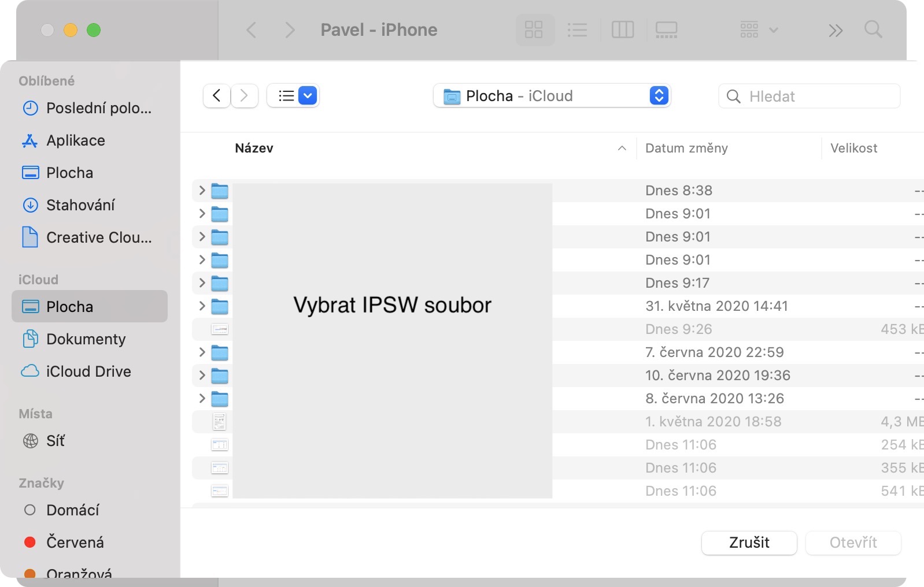The image size is (924, 587).
Task: Click the download icon beside Stahování
Action: tap(30, 205)
